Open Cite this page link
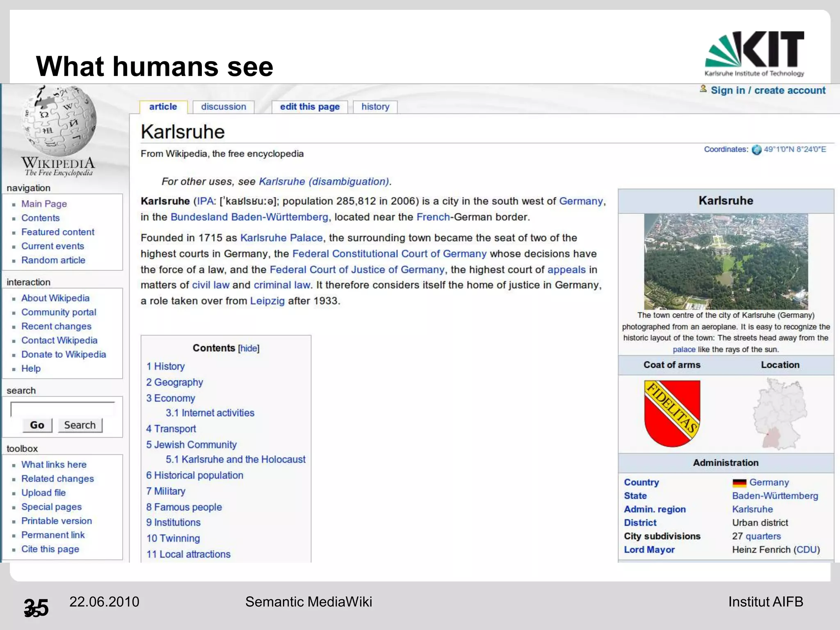The height and width of the screenshot is (630, 840). tap(50, 549)
